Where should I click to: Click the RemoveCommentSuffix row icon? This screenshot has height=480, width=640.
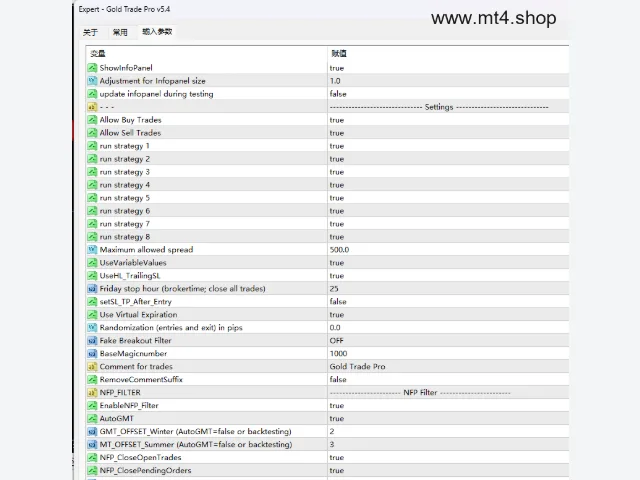pyautogui.click(x=92, y=380)
